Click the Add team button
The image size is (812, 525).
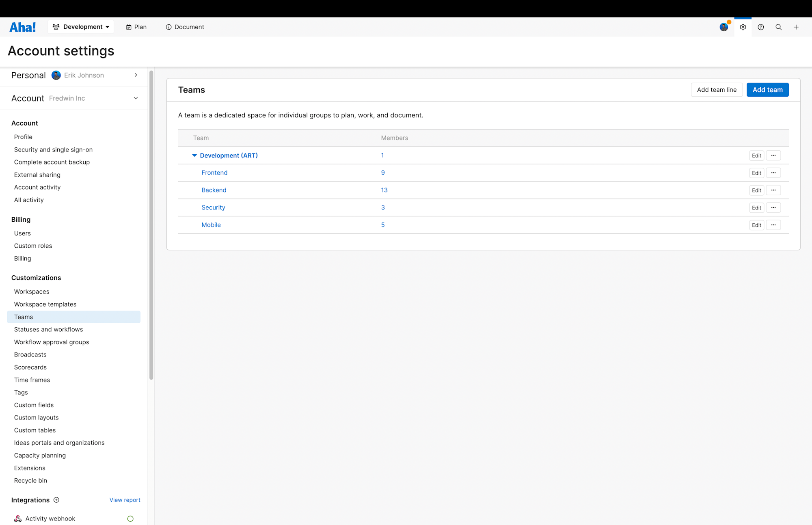pyautogui.click(x=767, y=90)
